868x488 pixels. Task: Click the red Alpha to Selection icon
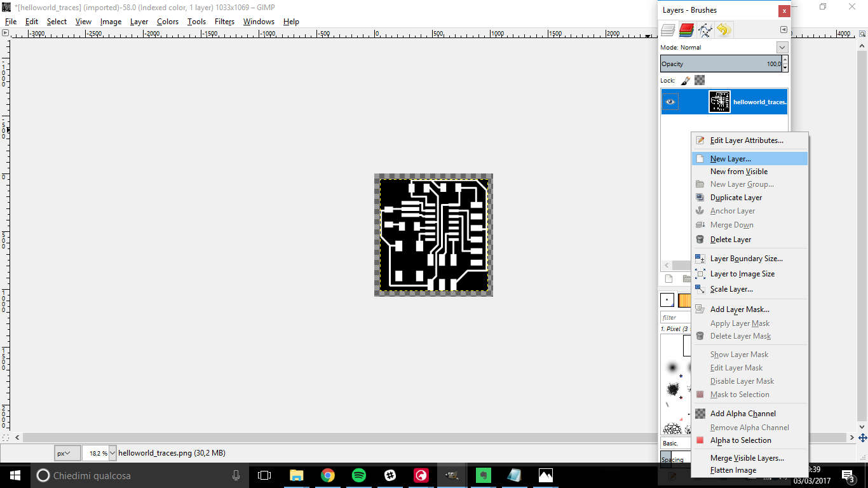point(700,440)
